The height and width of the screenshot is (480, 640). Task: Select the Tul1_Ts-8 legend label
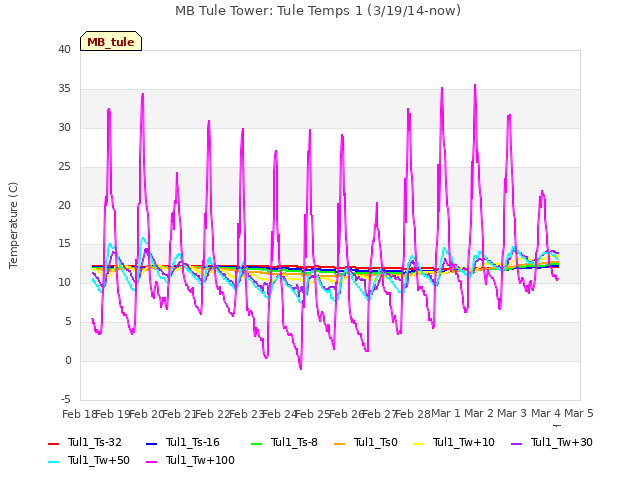pyautogui.click(x=294, y=442)
